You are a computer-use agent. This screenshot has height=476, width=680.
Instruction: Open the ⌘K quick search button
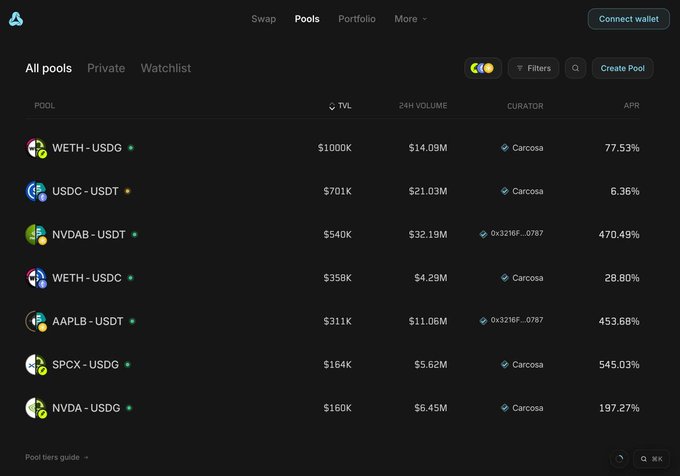[651, 459]
